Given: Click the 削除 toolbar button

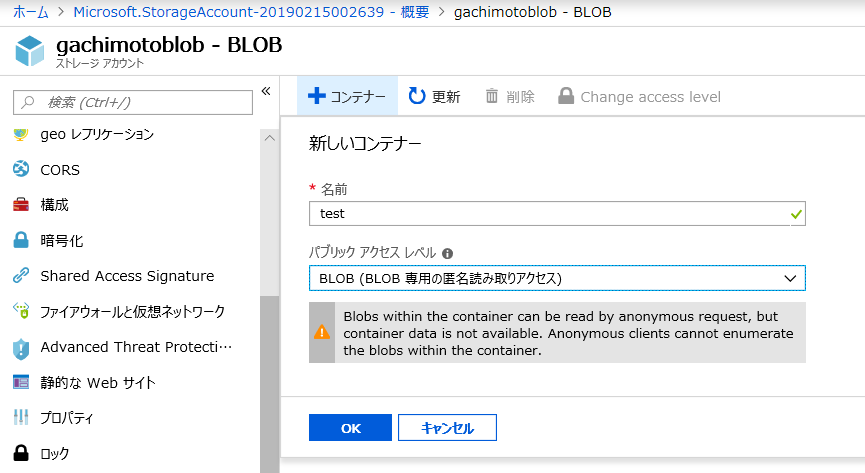Looking at the screenshot, I should [510, 96].
